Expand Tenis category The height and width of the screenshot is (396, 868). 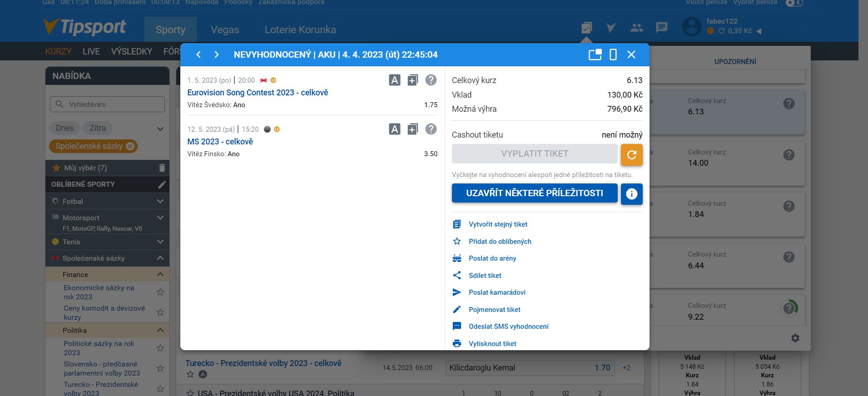(x=160, y=242)
